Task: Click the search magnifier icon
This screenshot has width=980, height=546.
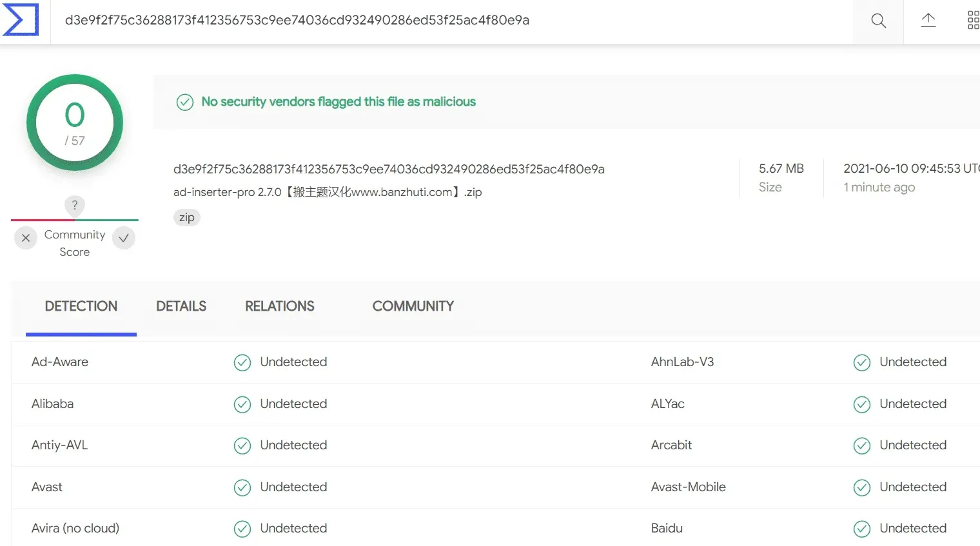Action: pos(878,21)
